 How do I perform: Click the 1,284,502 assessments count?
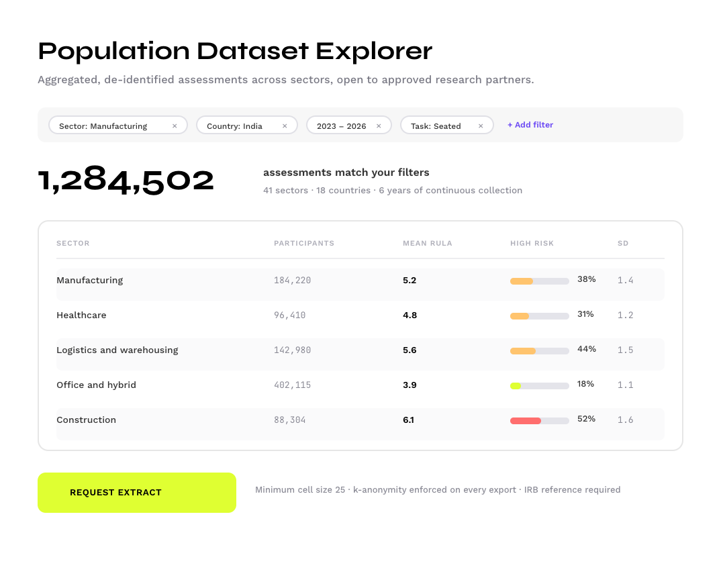click(126, 181)
